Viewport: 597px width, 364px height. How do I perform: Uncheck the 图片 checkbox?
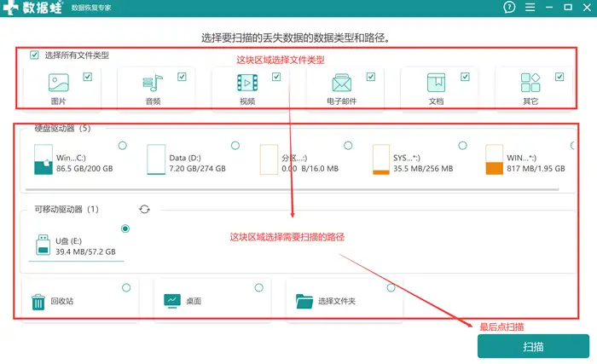88,77
